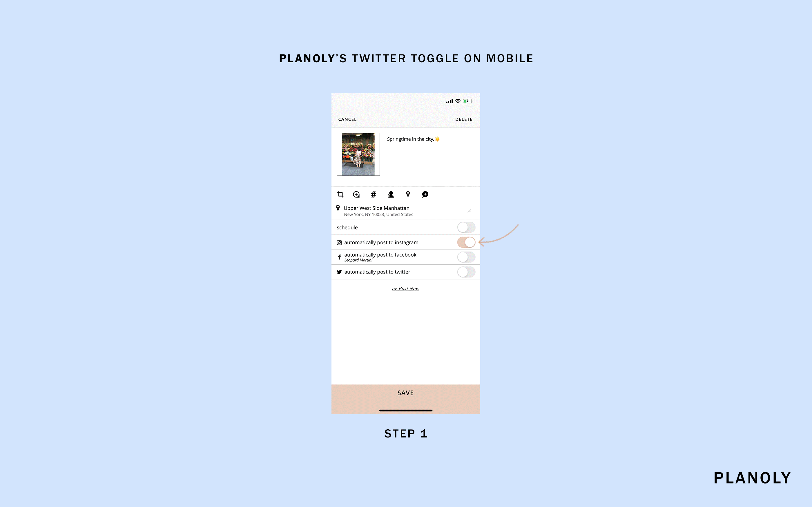Viewport: 812px width, 507px height.
Task: Tap the emoji/smiley icon in toolbar
Action: tap(356, 194)
